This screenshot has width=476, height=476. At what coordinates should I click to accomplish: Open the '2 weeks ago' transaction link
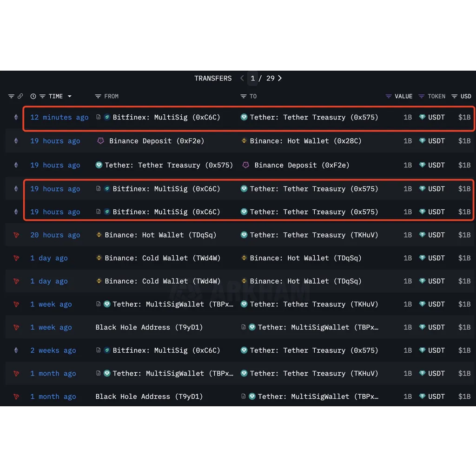tap(53, 350)
